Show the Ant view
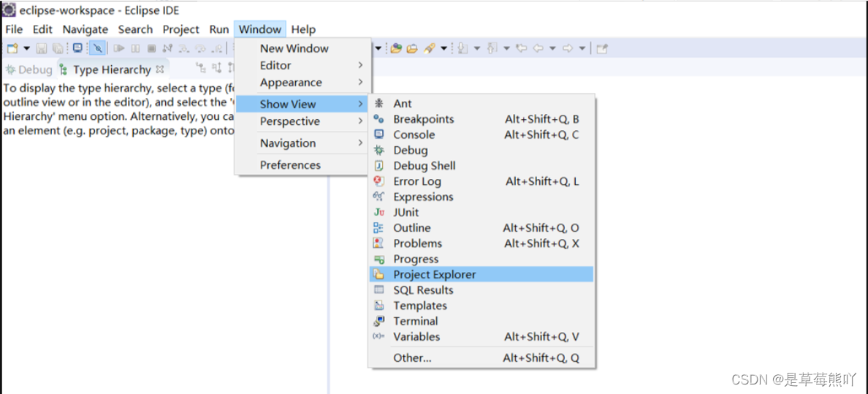868x394 pixels. 481,104
